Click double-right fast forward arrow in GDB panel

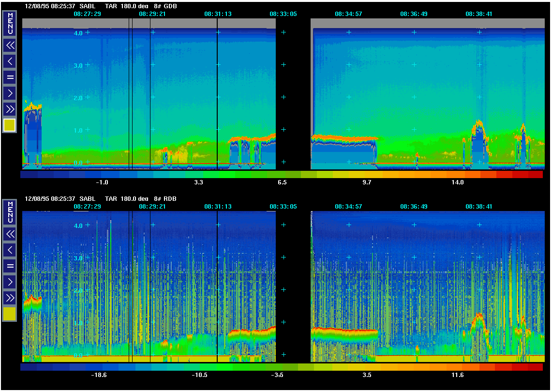10,108
